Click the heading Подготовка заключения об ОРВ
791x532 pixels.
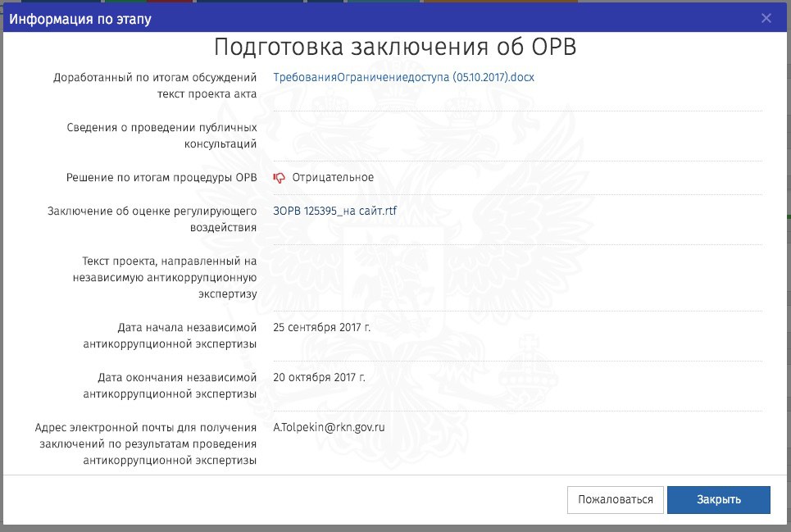395,48
